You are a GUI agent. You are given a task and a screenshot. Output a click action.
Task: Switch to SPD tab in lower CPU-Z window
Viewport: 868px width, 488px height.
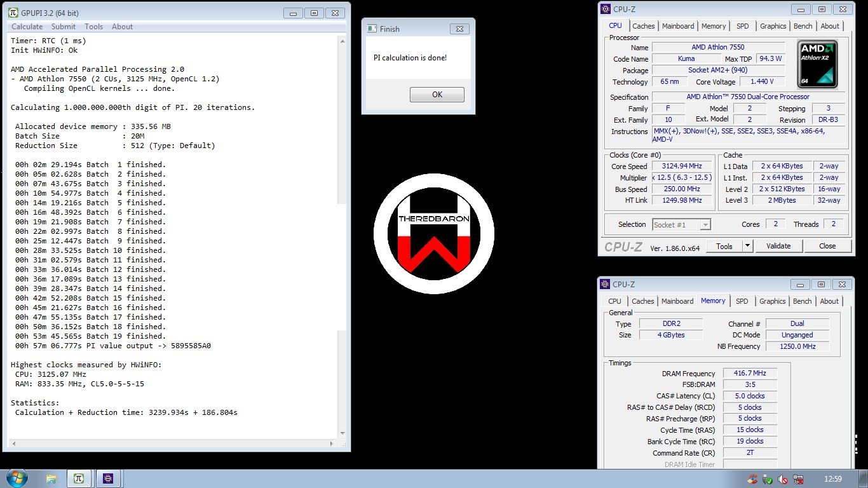click(x=742, y=301)
